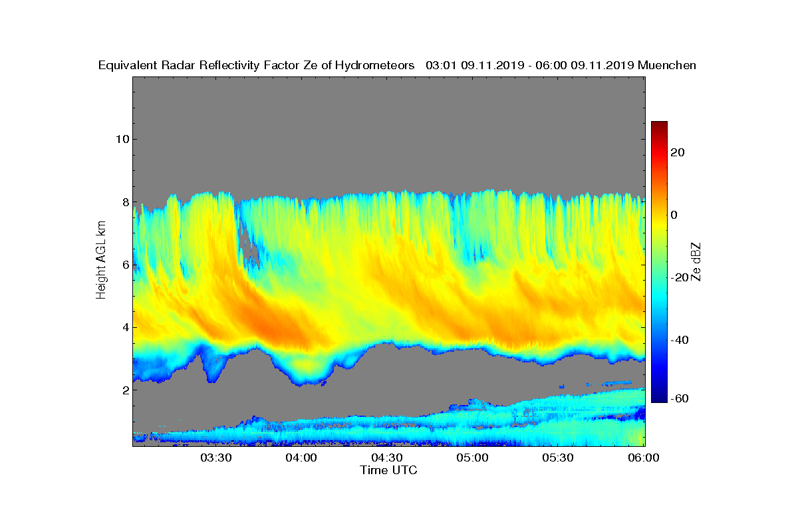Click the plot title 'Equivalent Radar Reflectivity Factor Ze of Hydrometeors'
Viewport: 798px width, 532px height.
click(257, 65)
